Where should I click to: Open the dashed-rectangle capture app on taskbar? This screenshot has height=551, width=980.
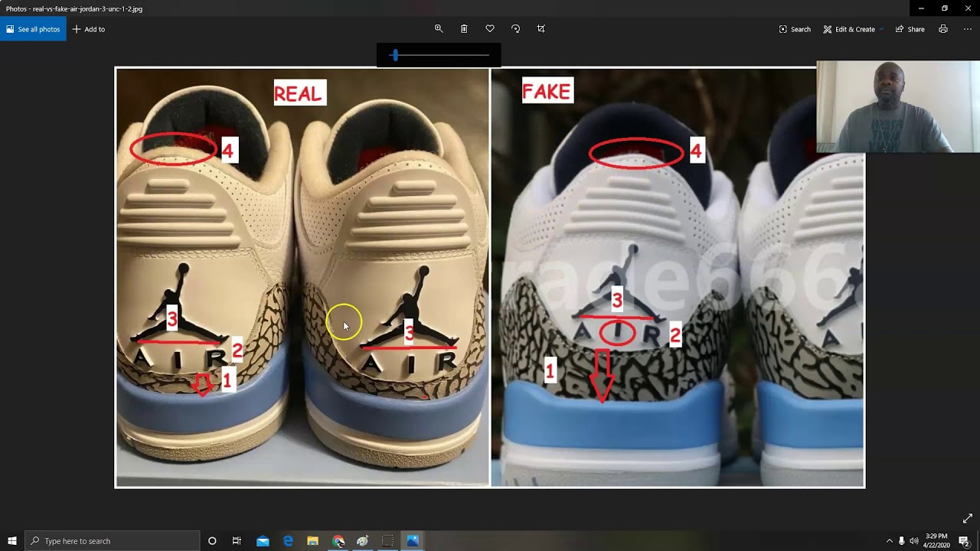pos(388,541)
